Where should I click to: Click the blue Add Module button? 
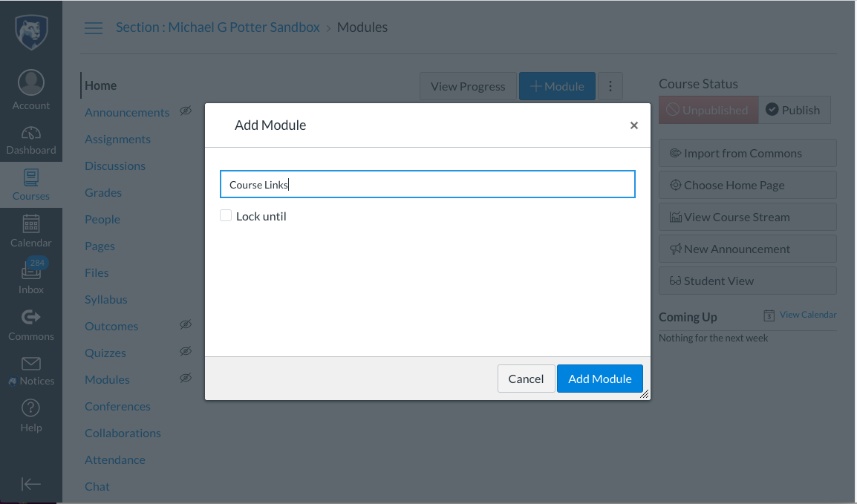click(x=599, y=379)
